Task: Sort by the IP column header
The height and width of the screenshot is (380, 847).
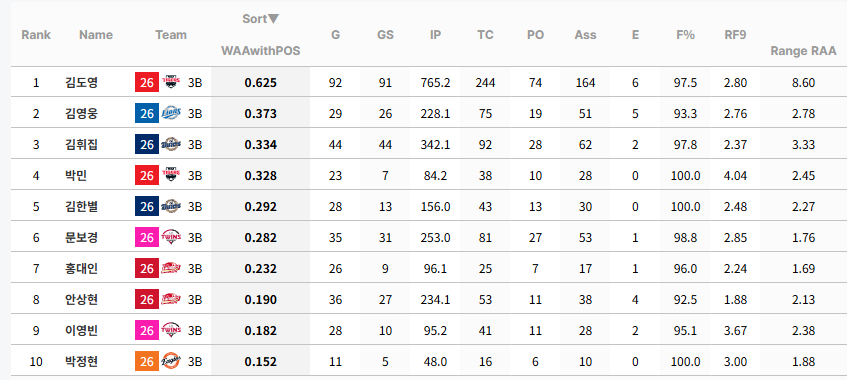Action: click(x=435, y=35)
